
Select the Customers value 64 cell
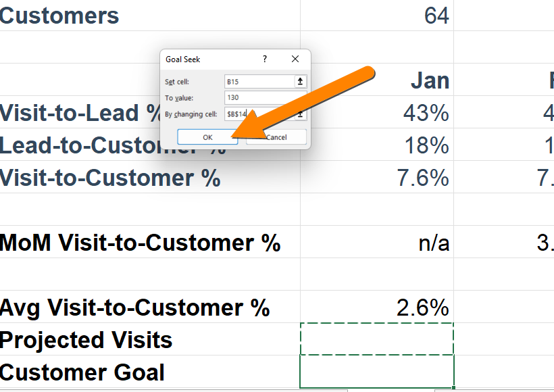click(377, 16)
